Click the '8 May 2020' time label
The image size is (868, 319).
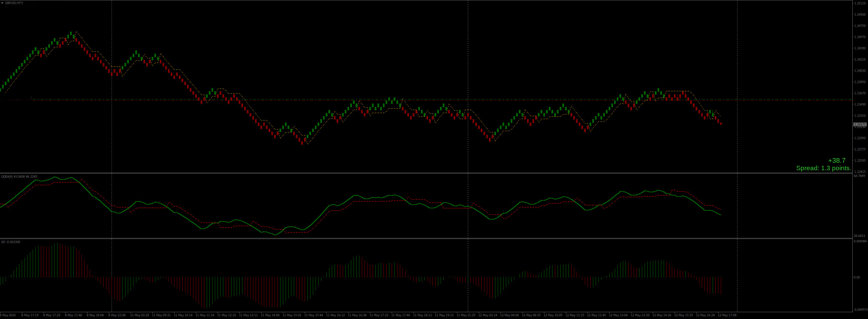(x=8, y=315)
